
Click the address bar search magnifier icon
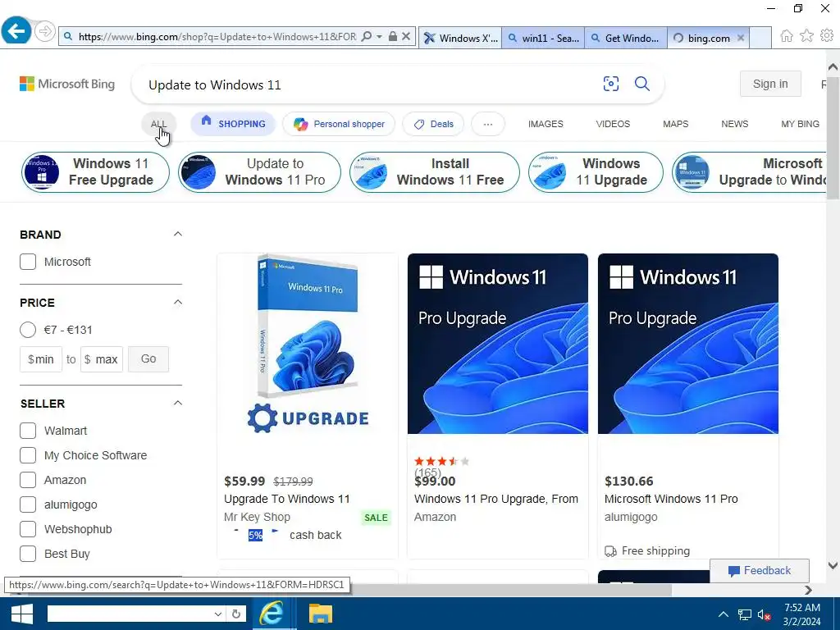[x=367, y=36]
